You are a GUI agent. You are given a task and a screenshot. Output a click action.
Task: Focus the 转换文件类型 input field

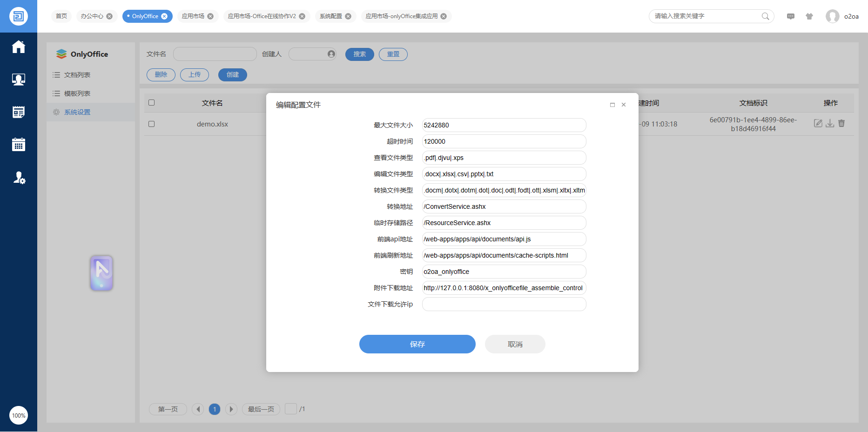click(504, 190)
